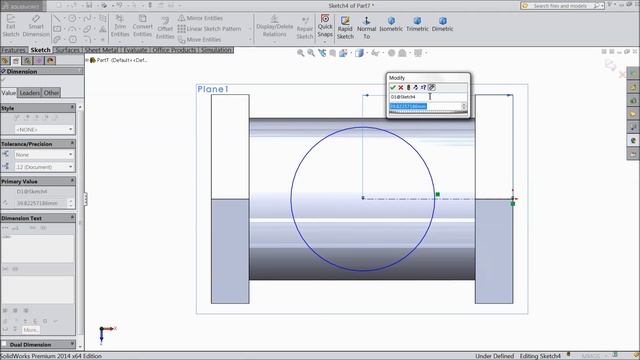Select the Smart Dimension tool
640x360 pixels.
(36, 26)
